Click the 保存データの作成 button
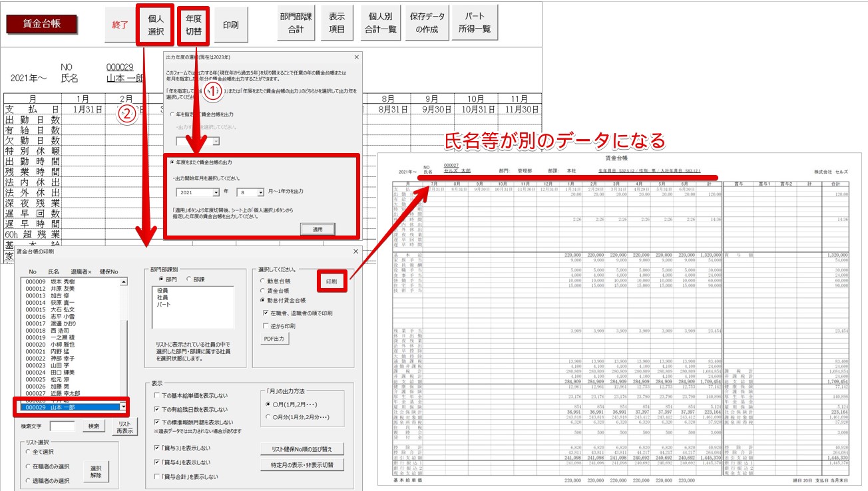This screenshot has width=868, height=491. pyautogui.click(x=428, y=24)
